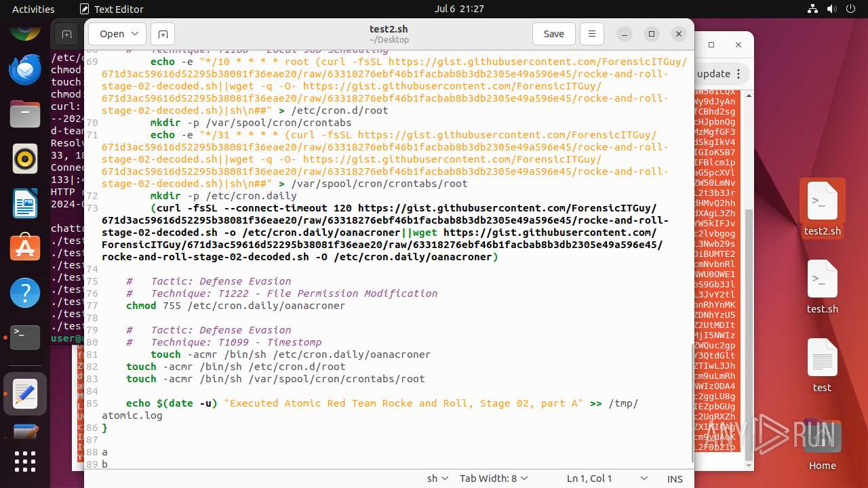Screen dimensions: 868x488
Task: Click the test2.sh title in the header bar
Action: 389,29
